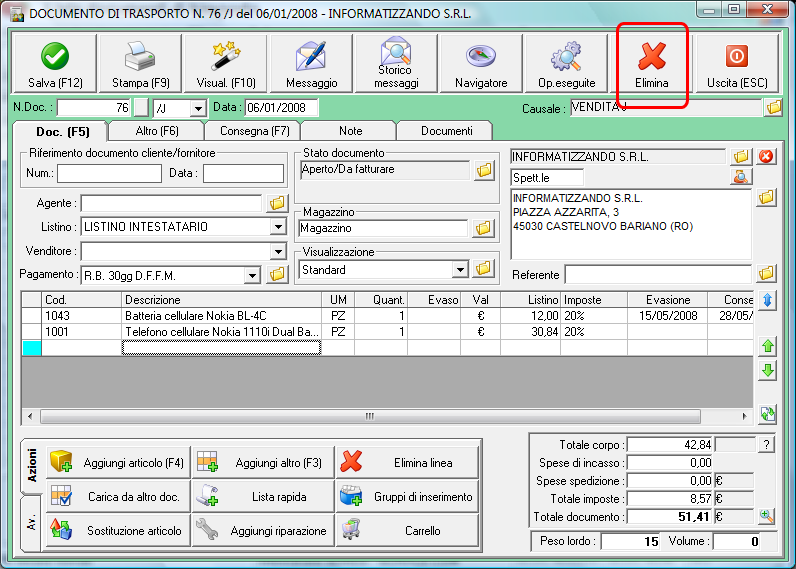The image size is (796, 569).
Task: Click the small button after N.Doc. 76
Action: pos(141,108)
